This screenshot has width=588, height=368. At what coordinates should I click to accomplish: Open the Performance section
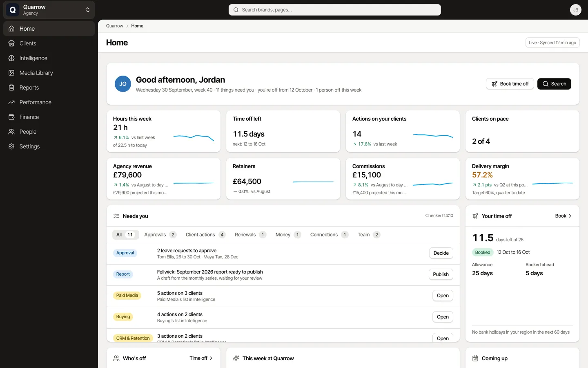pyautogui.click(x=49, y=102)
